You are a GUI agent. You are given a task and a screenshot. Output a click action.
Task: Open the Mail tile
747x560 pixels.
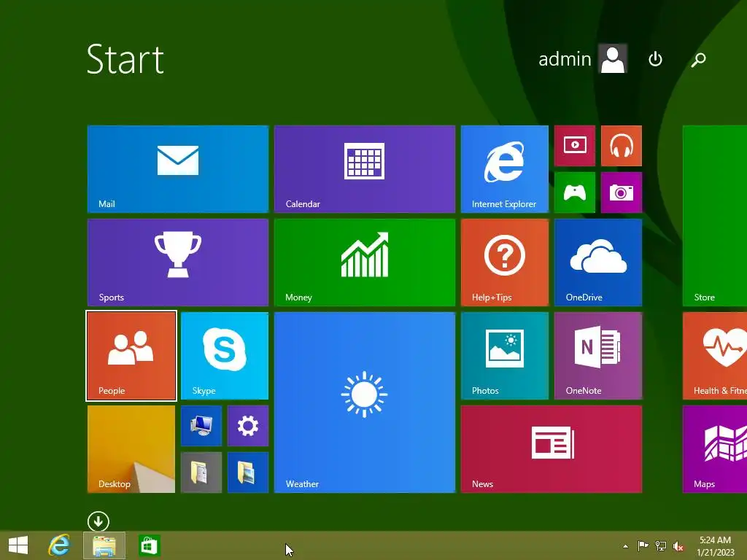pos(178,169)
